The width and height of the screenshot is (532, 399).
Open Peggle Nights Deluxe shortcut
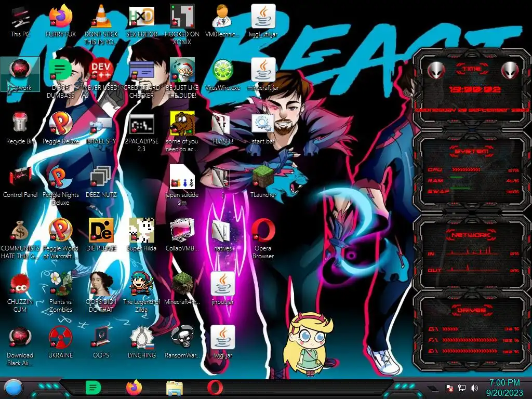pos(60,185)
